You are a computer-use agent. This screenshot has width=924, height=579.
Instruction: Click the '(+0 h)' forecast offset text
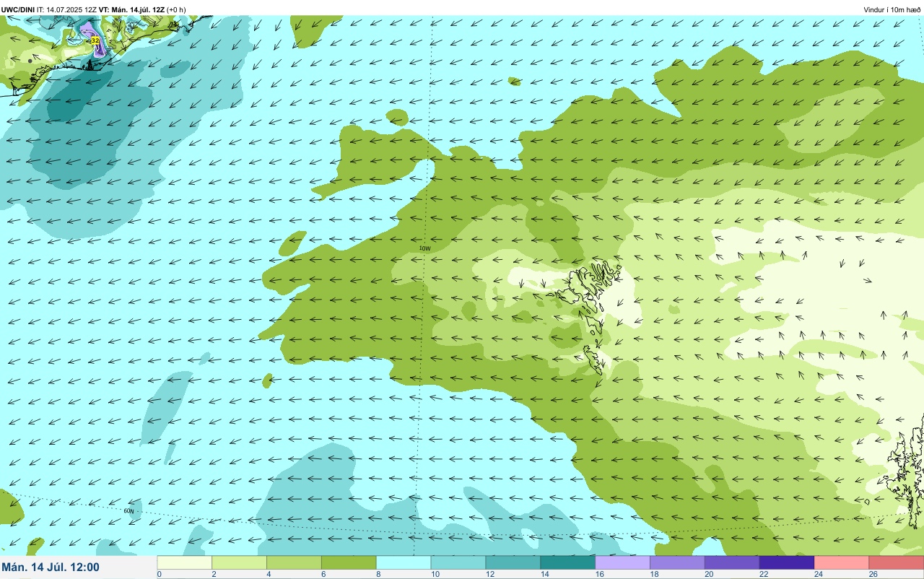[x=176, y=9]
